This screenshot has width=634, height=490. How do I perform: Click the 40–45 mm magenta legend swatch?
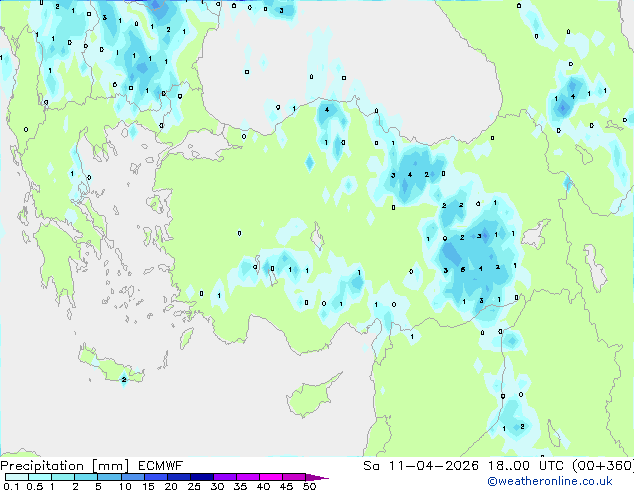pyautogui.click(x=271, y=477)
